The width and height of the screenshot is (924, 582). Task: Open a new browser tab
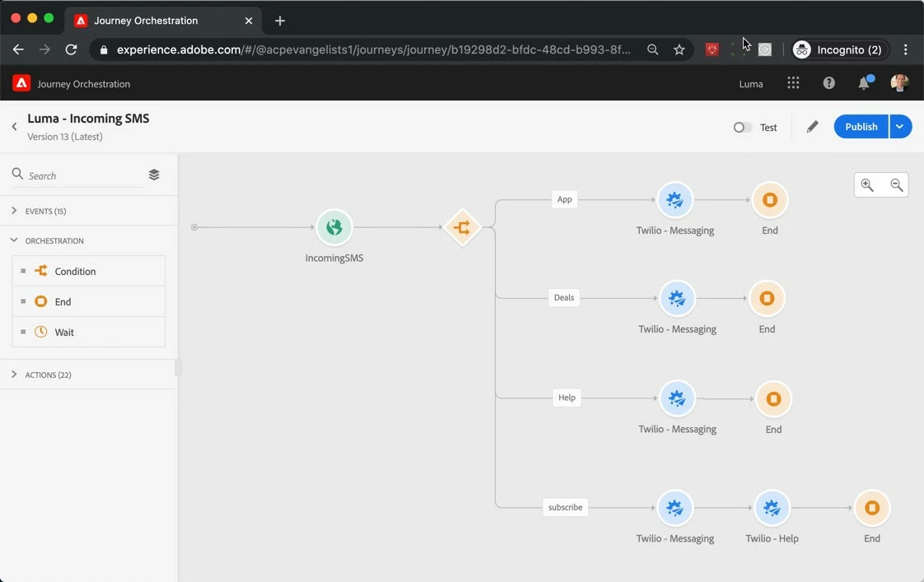(x=280, y=21)
